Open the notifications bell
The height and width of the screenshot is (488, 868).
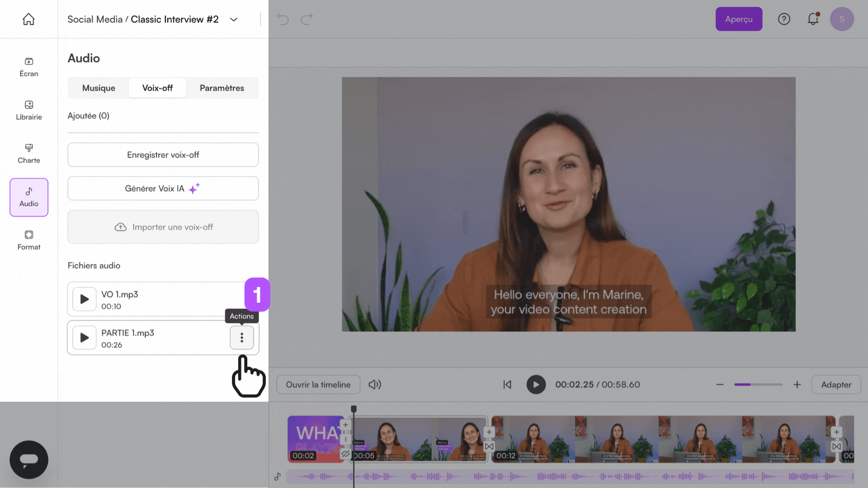pyautogui.click(x=813, y=19)
